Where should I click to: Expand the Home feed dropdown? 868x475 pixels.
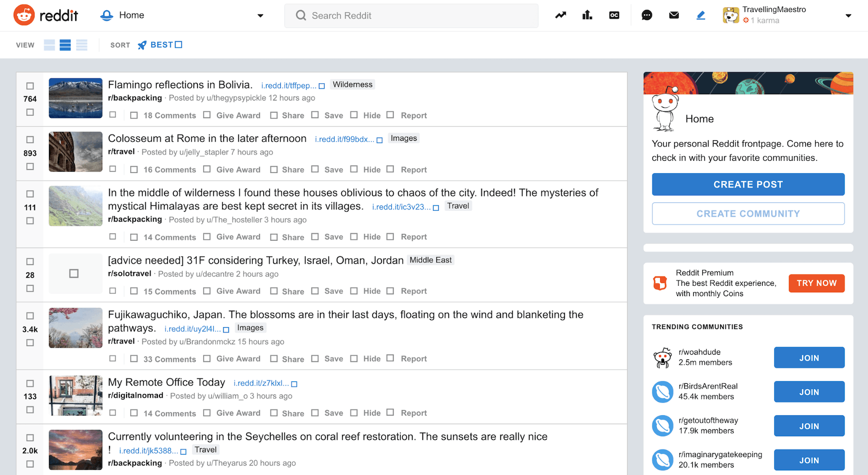(x=260, y=16)
